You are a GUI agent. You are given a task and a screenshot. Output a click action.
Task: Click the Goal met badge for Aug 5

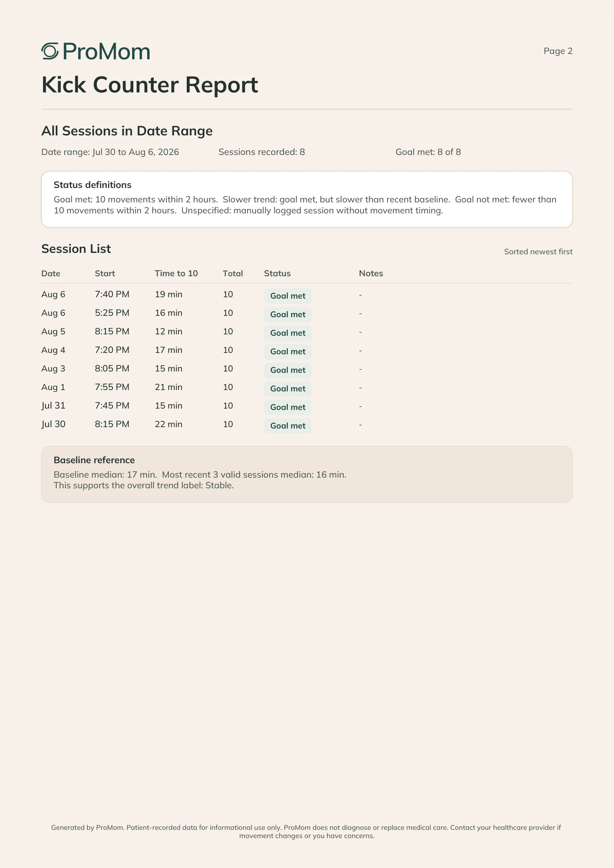[287, 333]
